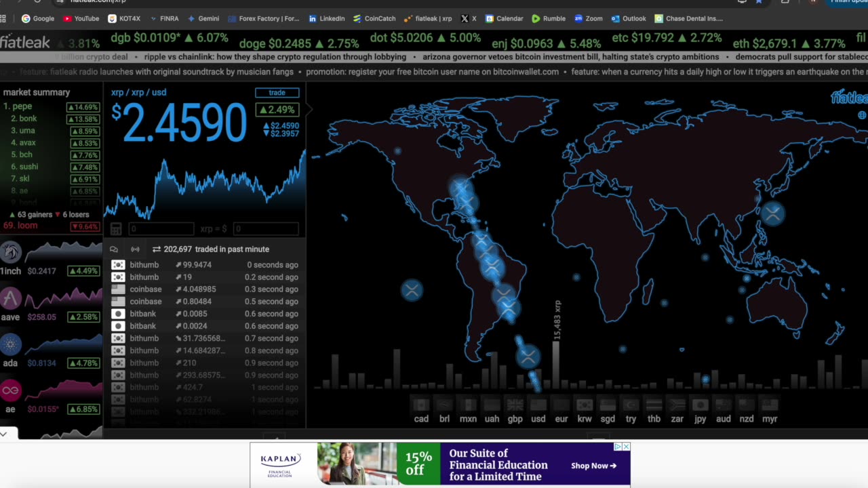Click the usd currency flag
The image size is (868, 488).
[x=538, y=405]
